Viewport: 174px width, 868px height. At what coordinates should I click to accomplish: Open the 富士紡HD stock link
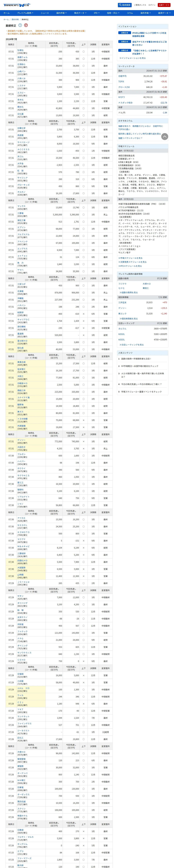click(x=22, y=341)
